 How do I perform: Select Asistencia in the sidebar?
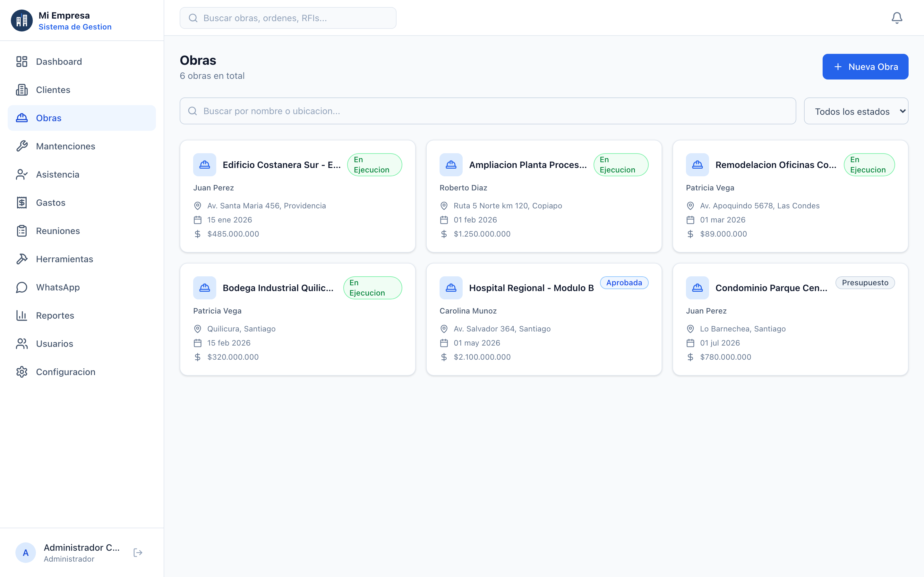coord(58,174)
